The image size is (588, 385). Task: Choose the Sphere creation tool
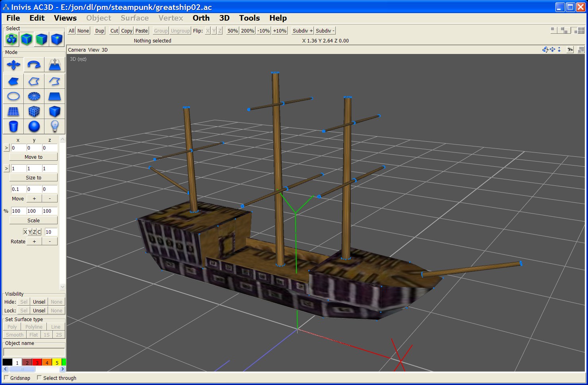click(x=34, y=127)
